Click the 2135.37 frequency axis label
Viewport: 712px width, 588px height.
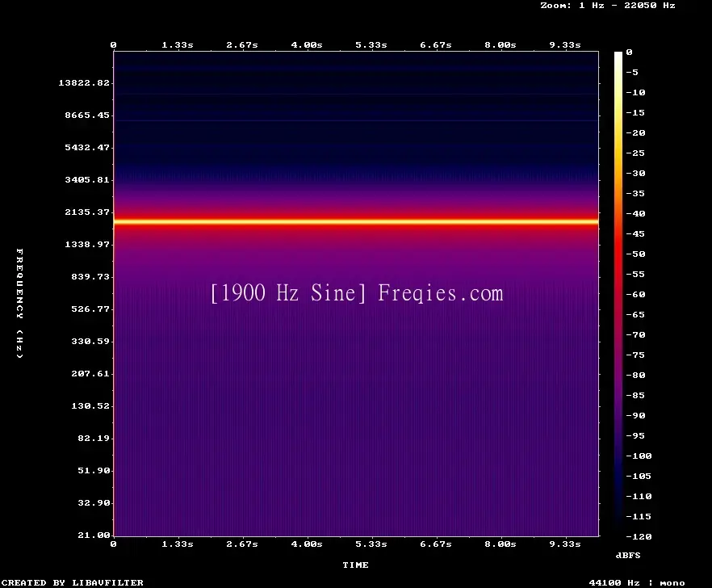87,212
